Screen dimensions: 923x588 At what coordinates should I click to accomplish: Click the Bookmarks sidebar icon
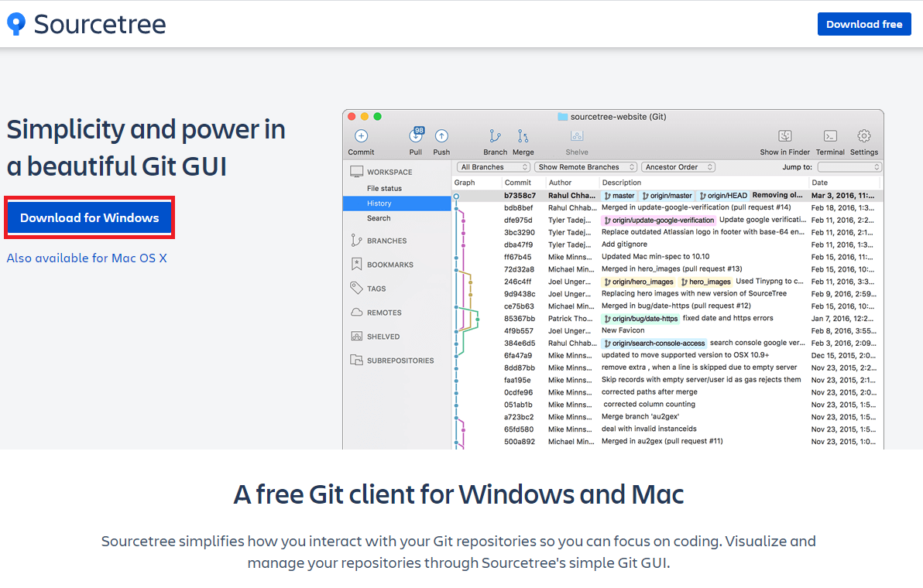(356, 264)
